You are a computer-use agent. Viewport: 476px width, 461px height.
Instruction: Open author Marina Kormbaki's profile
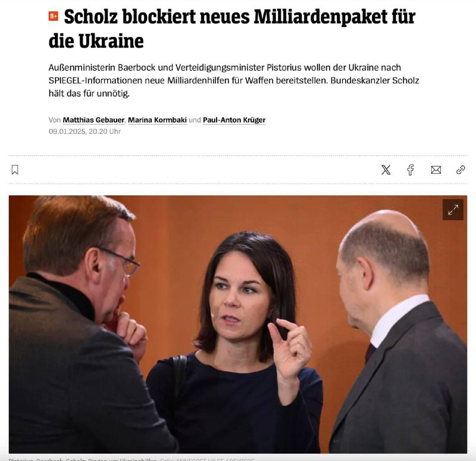click(x=157, y=120)
